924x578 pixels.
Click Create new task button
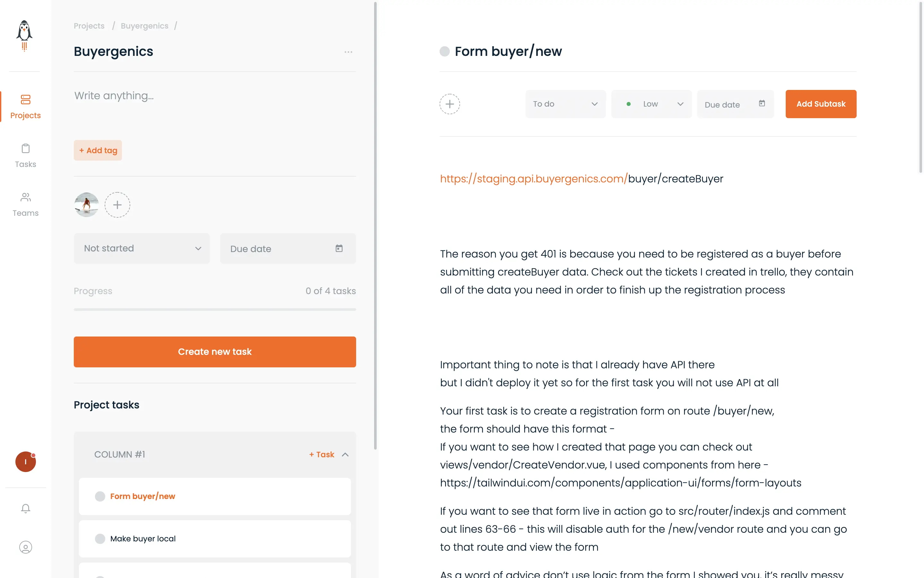(215, 352)
